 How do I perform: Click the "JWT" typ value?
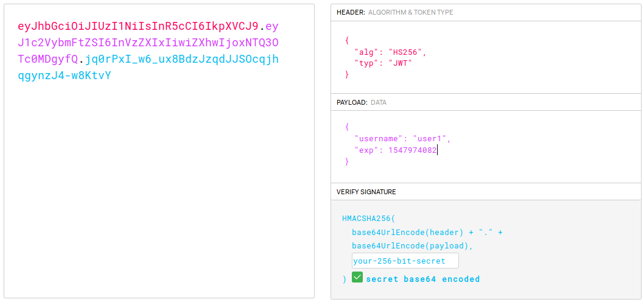(400, 63)
